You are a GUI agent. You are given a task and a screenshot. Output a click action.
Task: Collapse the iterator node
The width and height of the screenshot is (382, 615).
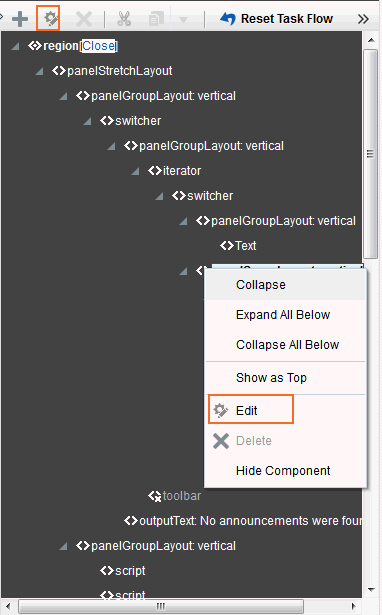click(x=136, y=171)
